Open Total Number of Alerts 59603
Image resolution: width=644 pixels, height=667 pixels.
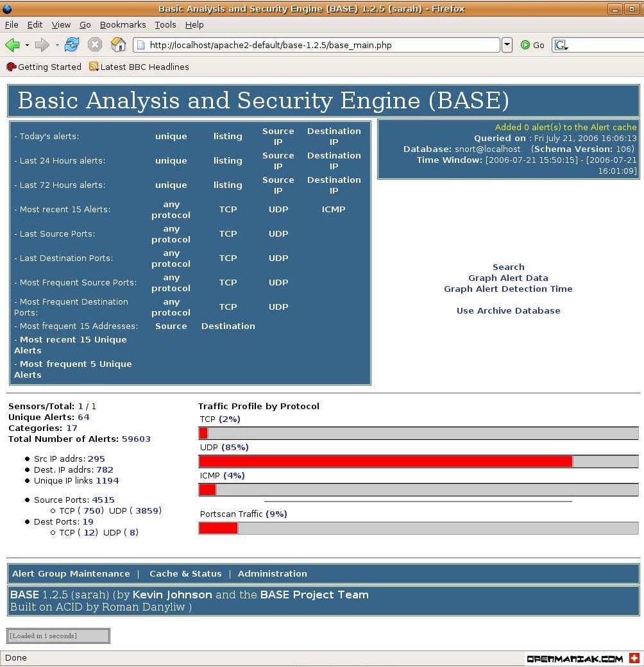136,439
